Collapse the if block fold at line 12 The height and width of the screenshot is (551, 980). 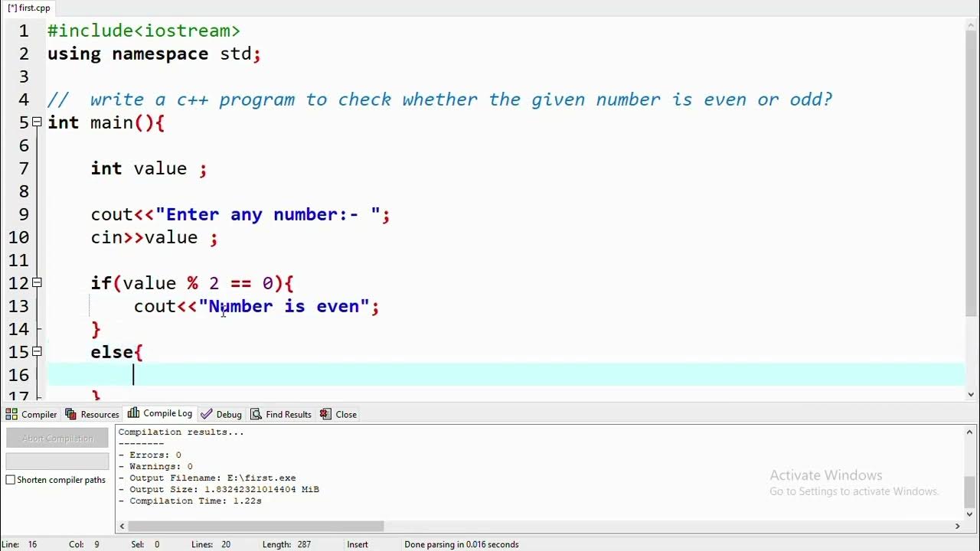pos(37,282)
